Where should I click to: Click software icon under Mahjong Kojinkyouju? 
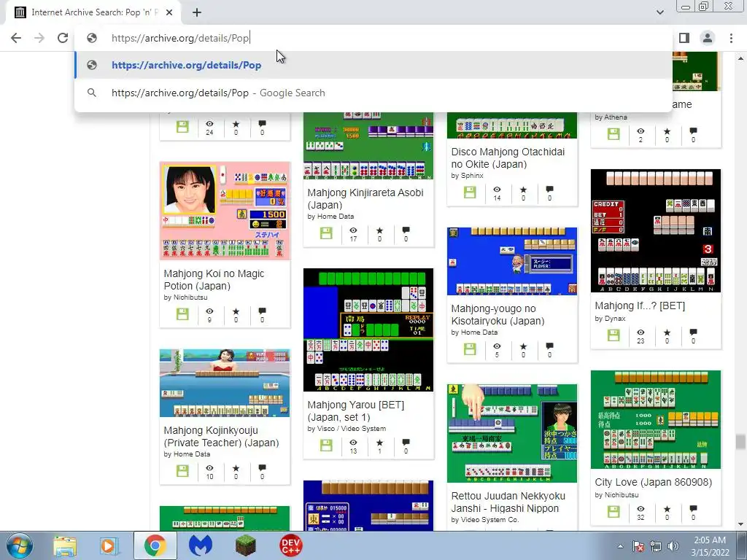pyautogui.click(x=182, y=470)
